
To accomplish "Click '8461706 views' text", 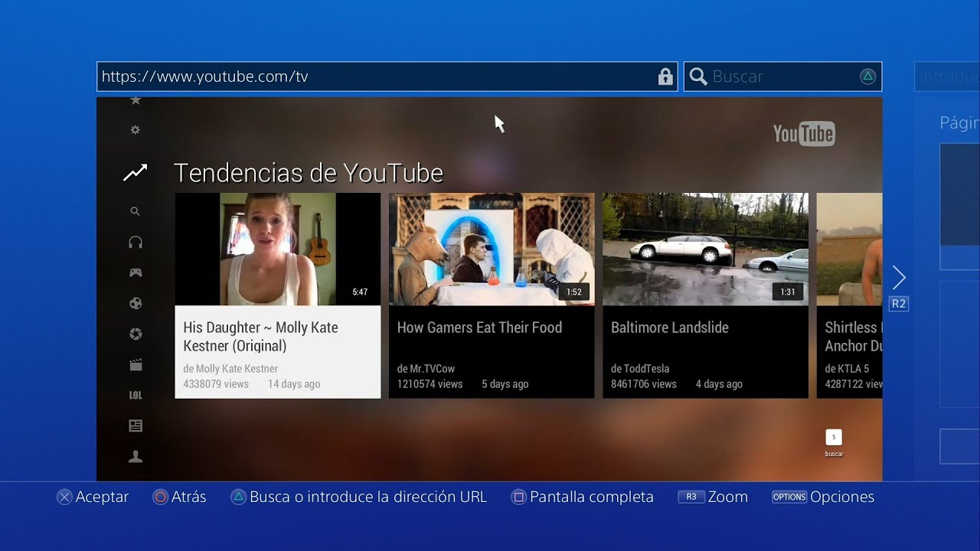I will coord(644,384).
